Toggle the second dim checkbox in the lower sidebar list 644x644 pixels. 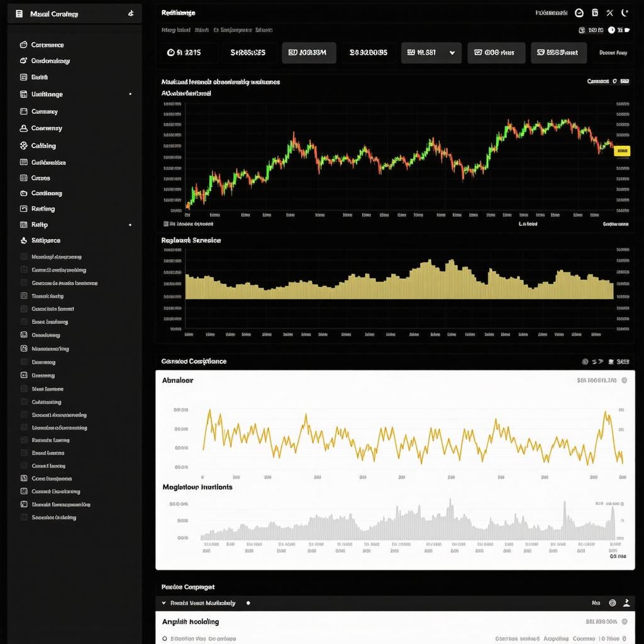24,270
